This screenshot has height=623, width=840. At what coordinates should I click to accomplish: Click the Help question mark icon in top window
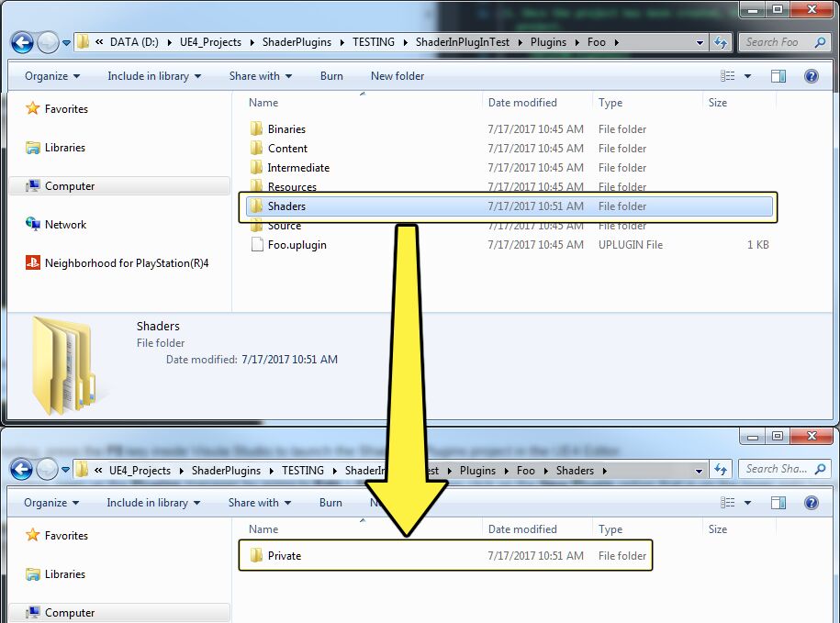click(x=811, y=76)
